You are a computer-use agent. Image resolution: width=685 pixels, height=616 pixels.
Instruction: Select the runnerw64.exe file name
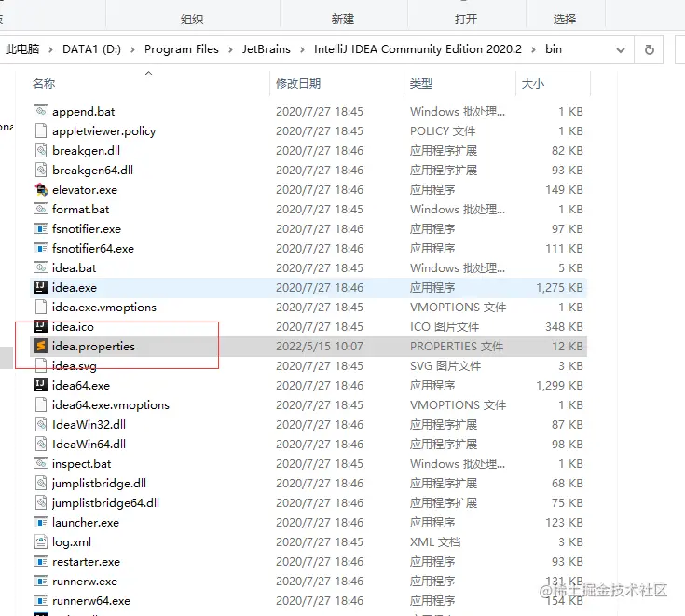click(91, 601)
